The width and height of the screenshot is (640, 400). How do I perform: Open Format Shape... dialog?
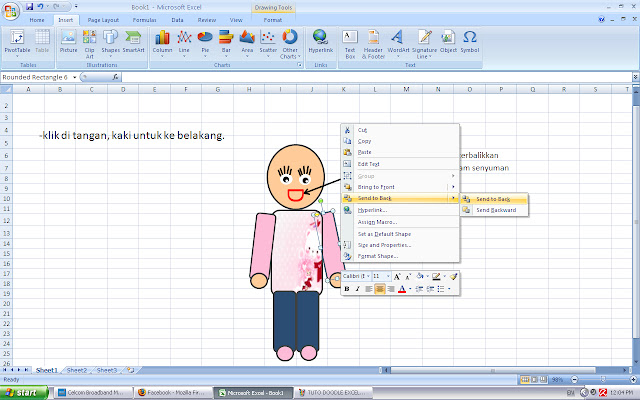click(x=400, y=256)
